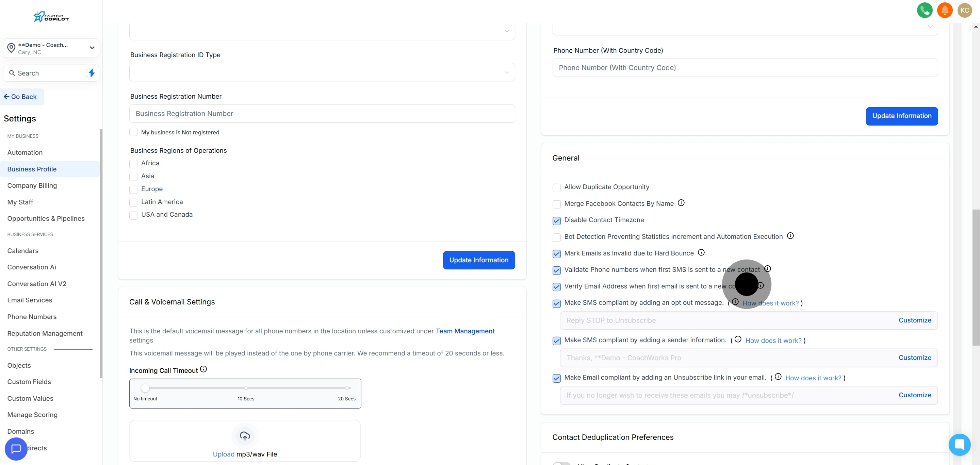Click info icon next to Incoming Call Timeout

pyautogui.click(x=203, y=369)
